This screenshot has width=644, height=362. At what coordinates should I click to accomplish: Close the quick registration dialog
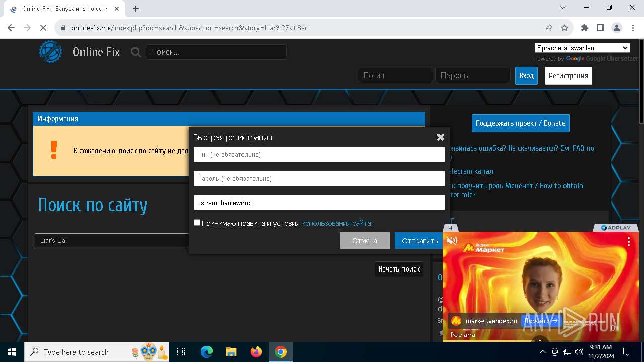(440, 137)
